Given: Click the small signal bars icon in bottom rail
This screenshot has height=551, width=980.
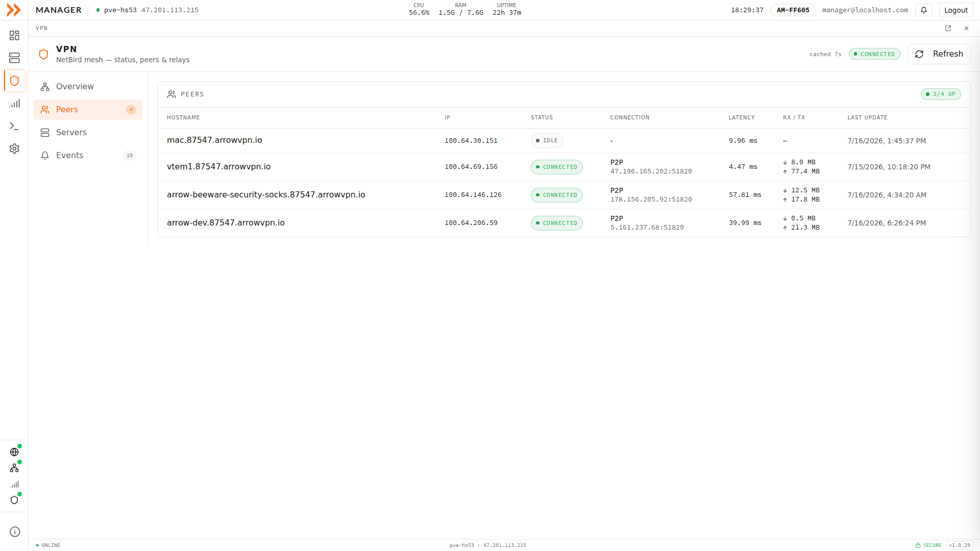Looking at the screenshot, I should click(x=14, y=484).
